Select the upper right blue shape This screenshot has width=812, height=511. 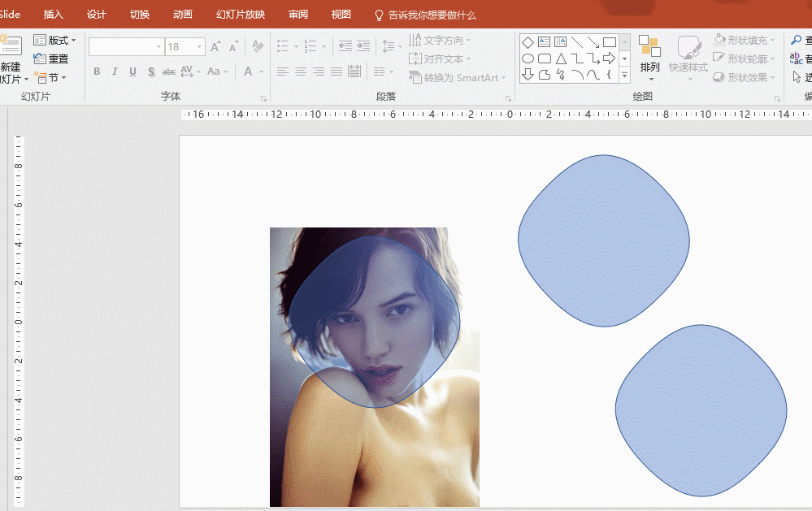[603, 240]
